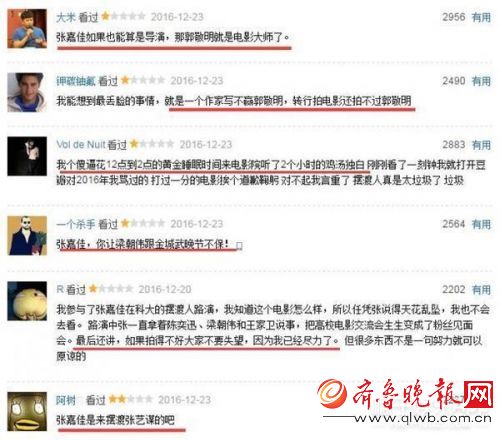The image size is (500, 441).
Task: Open the profile of username 大米
Action: click(x=66, y=17)
